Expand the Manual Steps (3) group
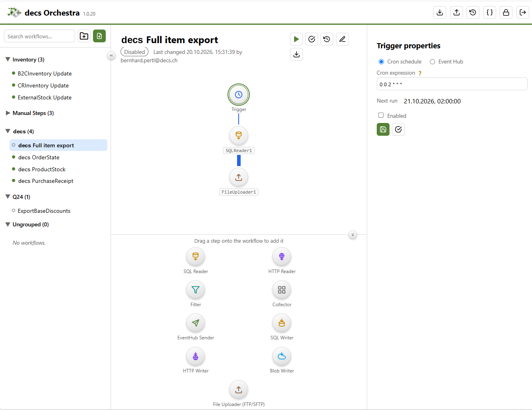This screenshot has height=410, width=532. [8, 113]
